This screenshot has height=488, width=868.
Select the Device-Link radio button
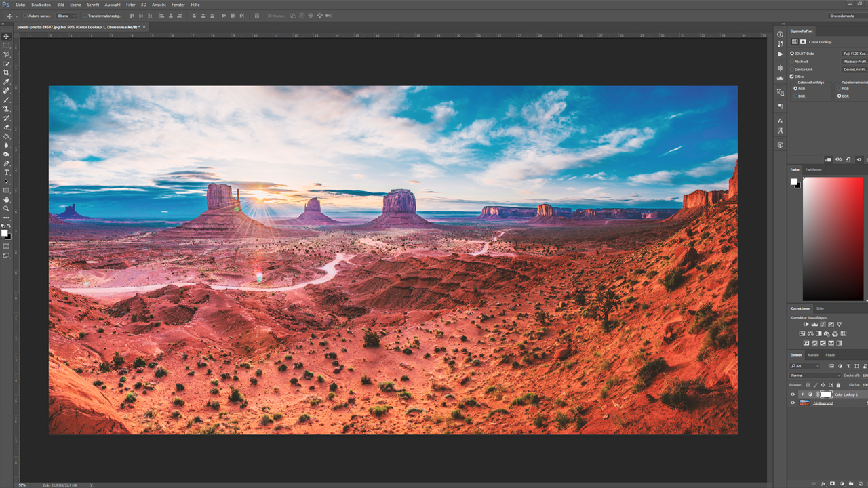[792, 69]
